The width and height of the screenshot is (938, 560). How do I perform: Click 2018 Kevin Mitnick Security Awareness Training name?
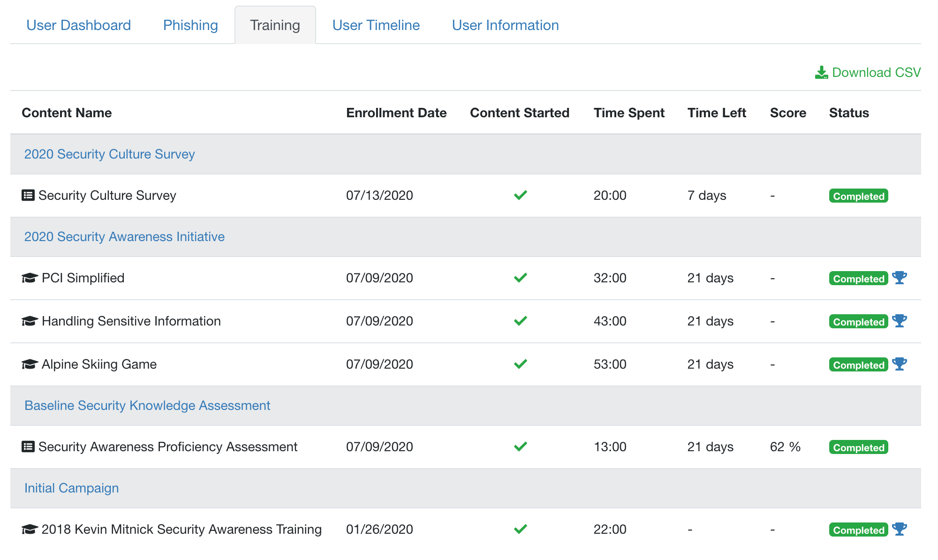(182, 530)
